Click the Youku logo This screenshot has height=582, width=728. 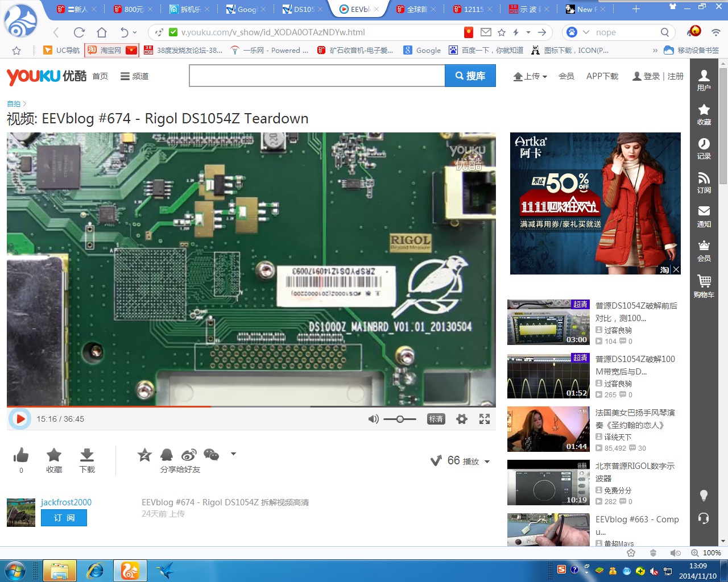pyautogui.click(x=46, y=76)
